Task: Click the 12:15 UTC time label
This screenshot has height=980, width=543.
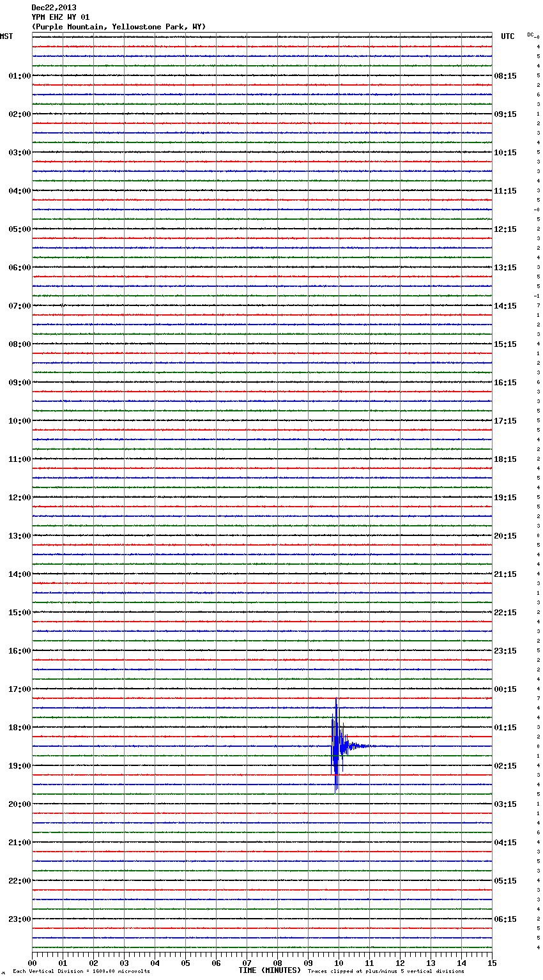Action: (505, 229)
